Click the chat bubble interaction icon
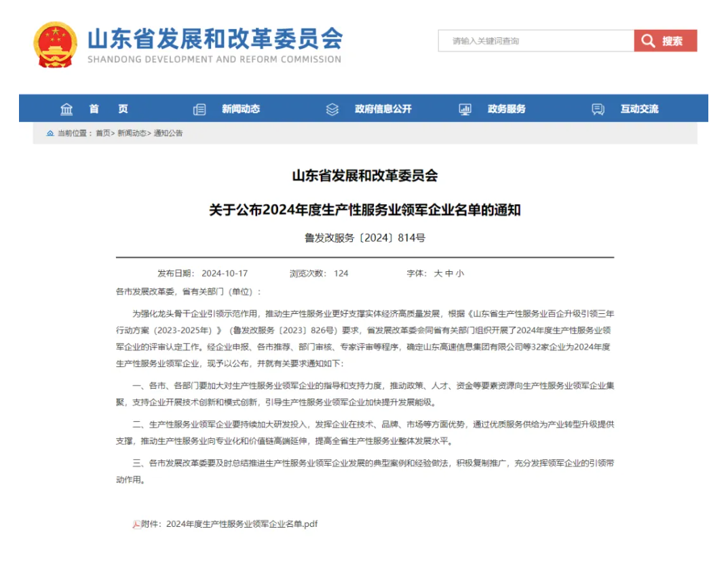 598,109
